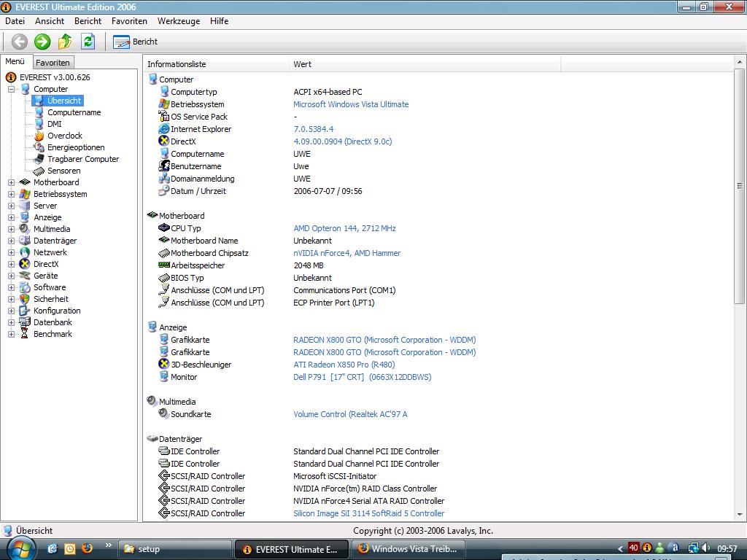Expand the Betriebssystem tree node

[11, 194]
